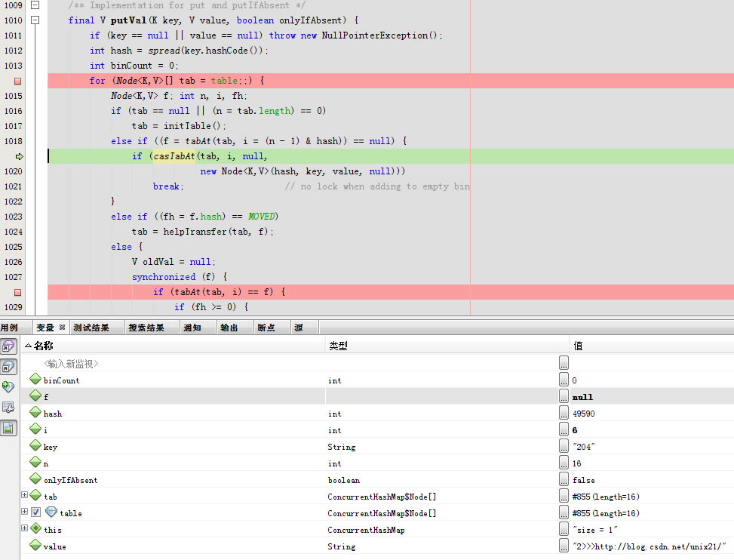Image resolution: width=734 pixels, height=560 pixels.
Task: Expand the tab variable node
Action: click(x=24, y=494)
